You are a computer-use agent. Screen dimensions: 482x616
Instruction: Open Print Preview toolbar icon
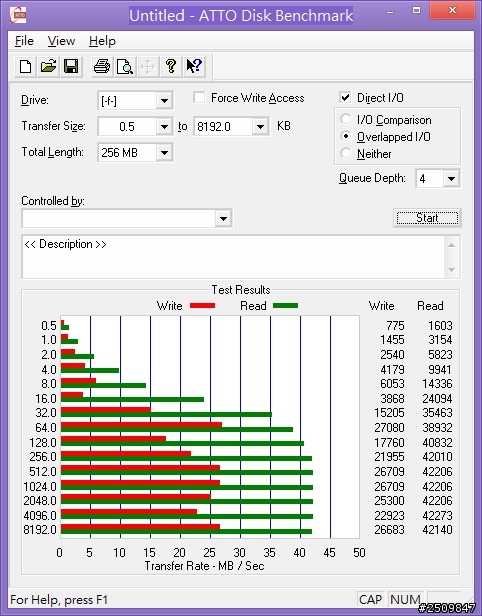click(x=125, y=66)
